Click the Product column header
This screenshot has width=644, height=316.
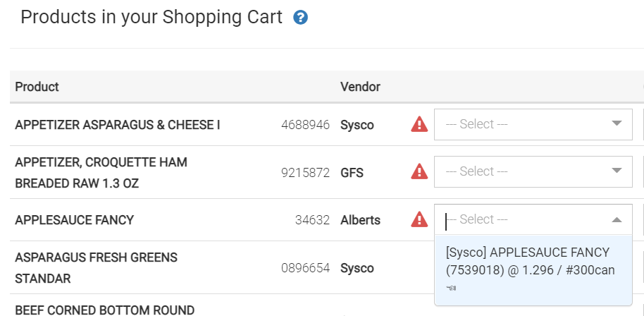pyautogui.click(x=37, y=87)
